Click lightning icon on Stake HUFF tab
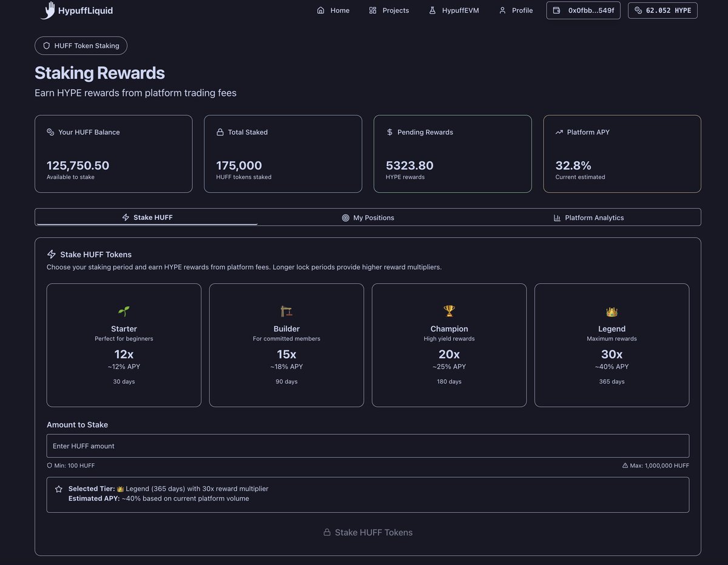728x565 pixels. click(126, 217)
